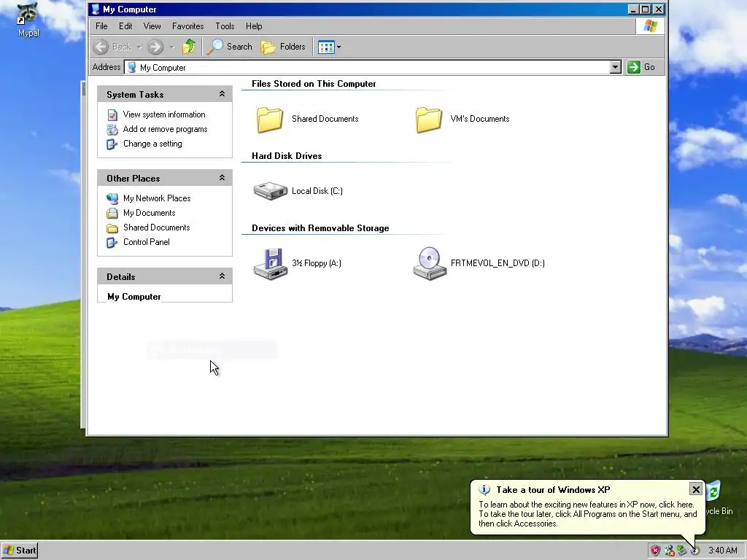Open the Forward button history dropdown arrow
Screen dimensions: 747x560
tap(172, 47)
